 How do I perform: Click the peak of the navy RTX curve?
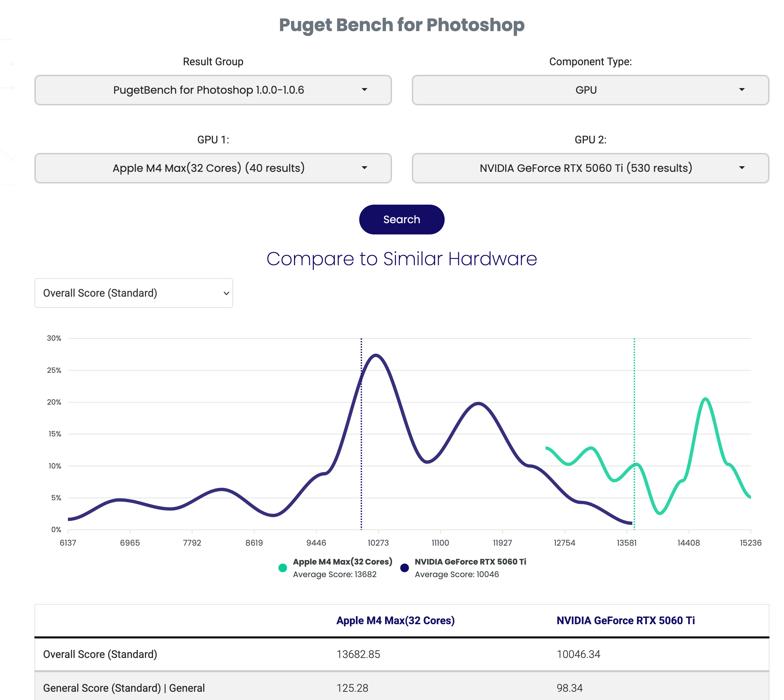tap(376, 355)
